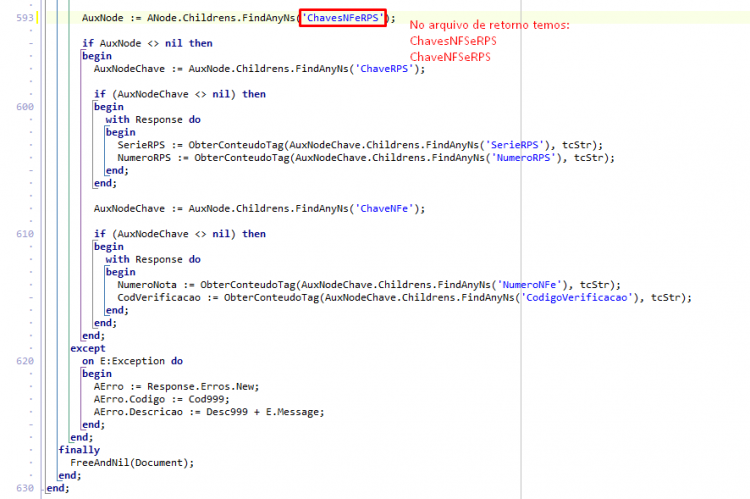Place cursor in the 'CodigoVerificacao' string literal
Screen dimensions: 750x499
pyautogui.click(x=577, y=298)
